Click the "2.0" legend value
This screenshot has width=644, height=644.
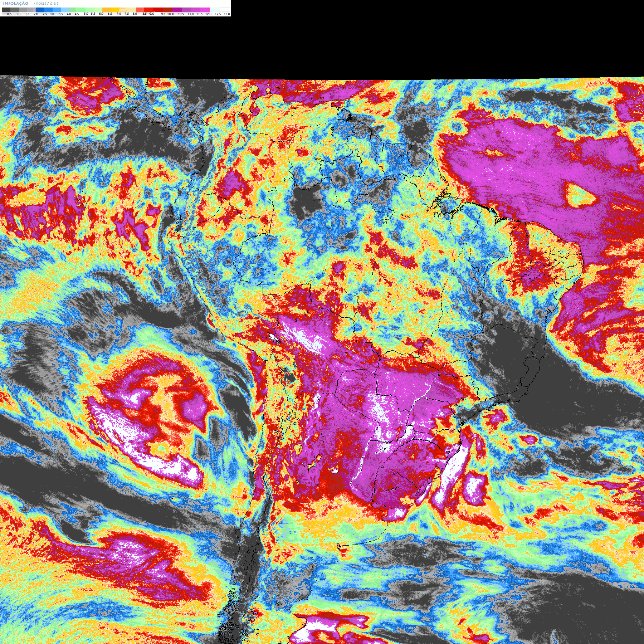36,14
